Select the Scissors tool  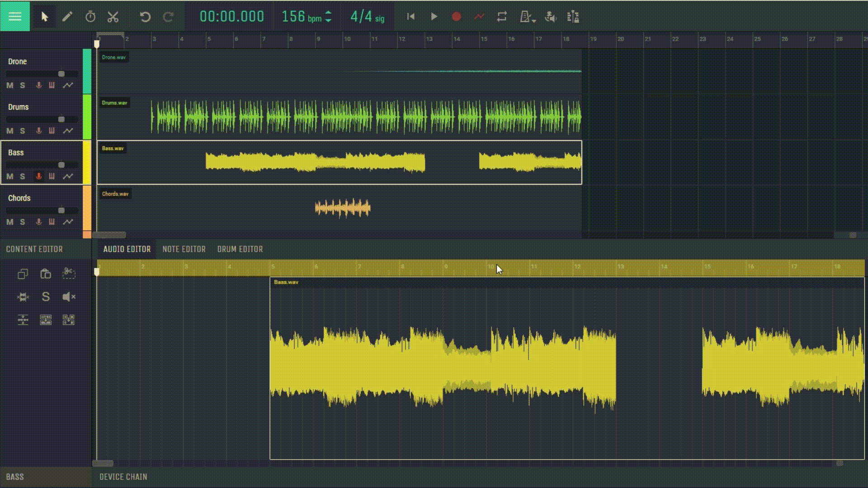pos(113,16)
